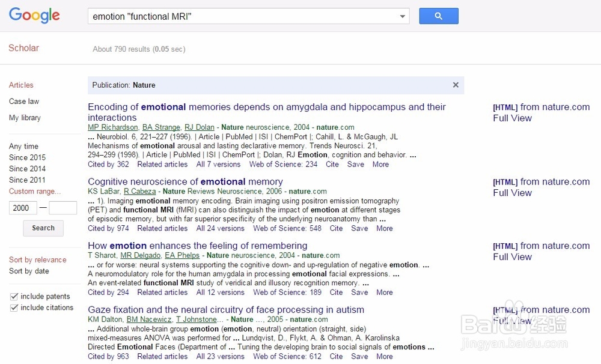Open All 23 versions
Screen dimensions: 601x364
click(221, 356)
